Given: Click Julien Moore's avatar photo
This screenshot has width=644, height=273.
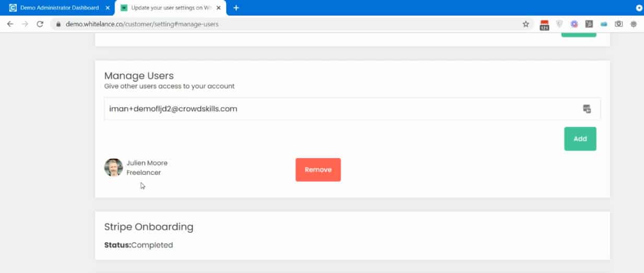Looking at the screenshot, I should [x=113, y=168].
